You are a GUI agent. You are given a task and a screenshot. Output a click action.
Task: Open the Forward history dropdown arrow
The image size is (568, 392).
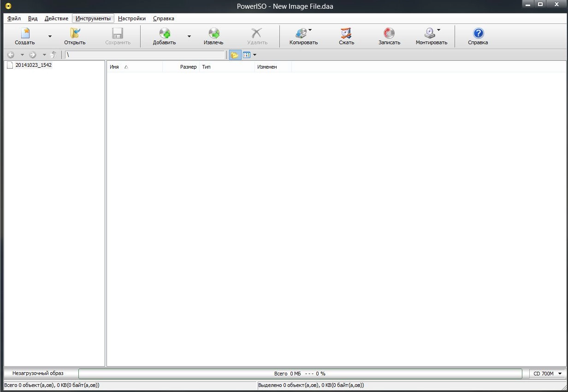(44, 55)
